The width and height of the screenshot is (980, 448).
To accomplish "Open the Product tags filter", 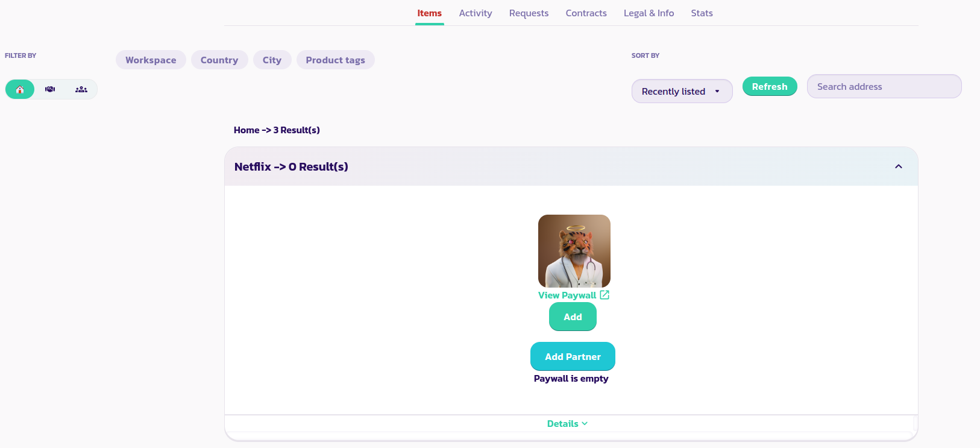I will coord(335,60).
